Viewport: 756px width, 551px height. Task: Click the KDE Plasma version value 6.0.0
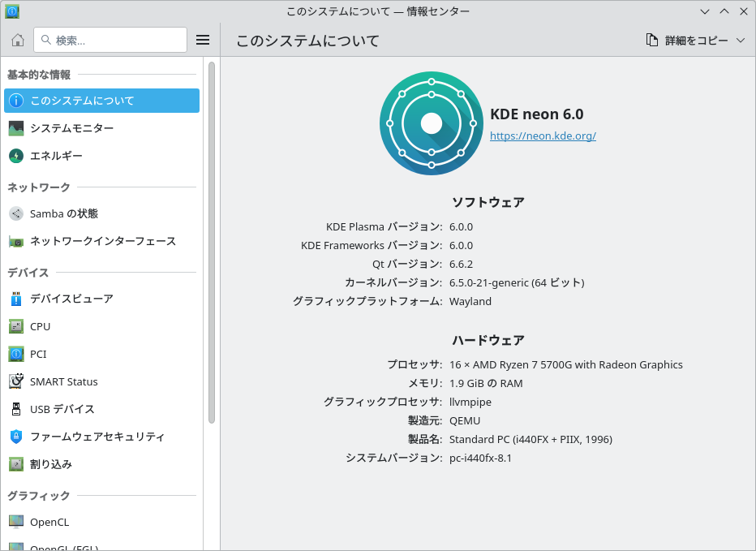(x=461, y=226)
